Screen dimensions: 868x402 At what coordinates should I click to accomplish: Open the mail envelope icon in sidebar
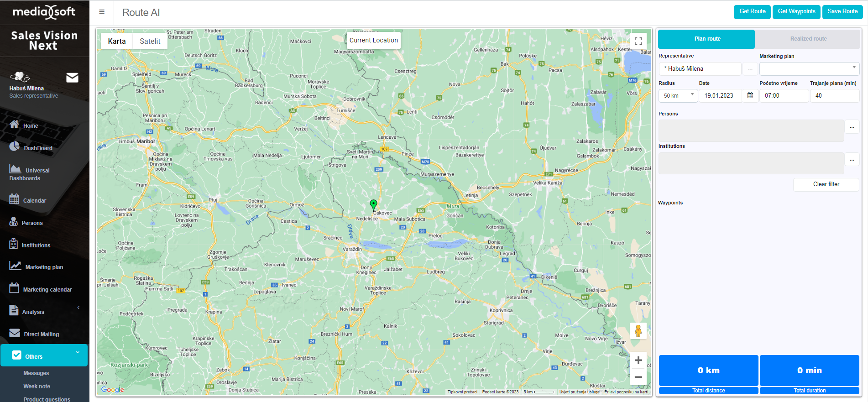coord(72,78)
